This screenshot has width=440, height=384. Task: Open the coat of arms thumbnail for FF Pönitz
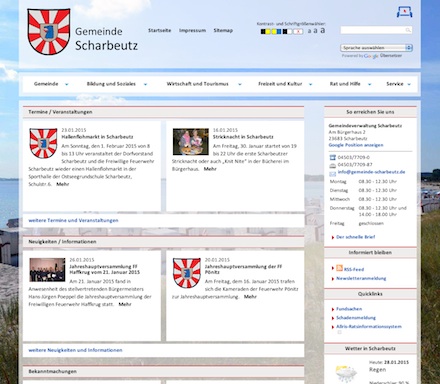coord(187,273)
